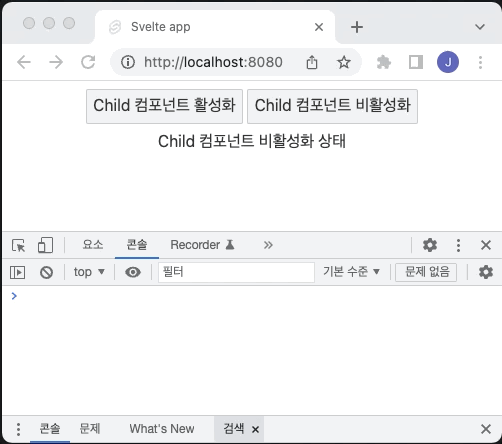Create a live expression with eye icon

[133, 272]
